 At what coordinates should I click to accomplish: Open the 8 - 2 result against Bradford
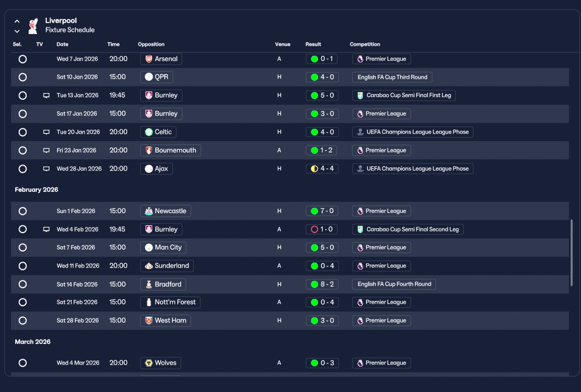click(322, 284)
